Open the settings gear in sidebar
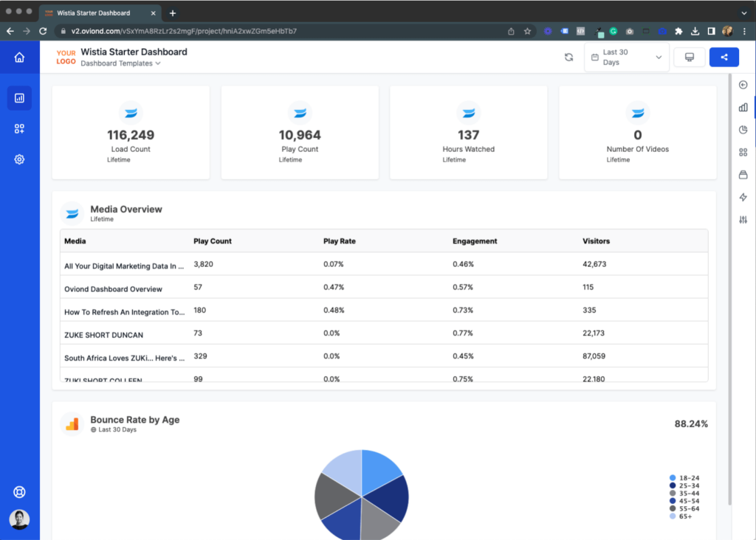The height and width of the screenshot is (540, 756). point(19,159)
